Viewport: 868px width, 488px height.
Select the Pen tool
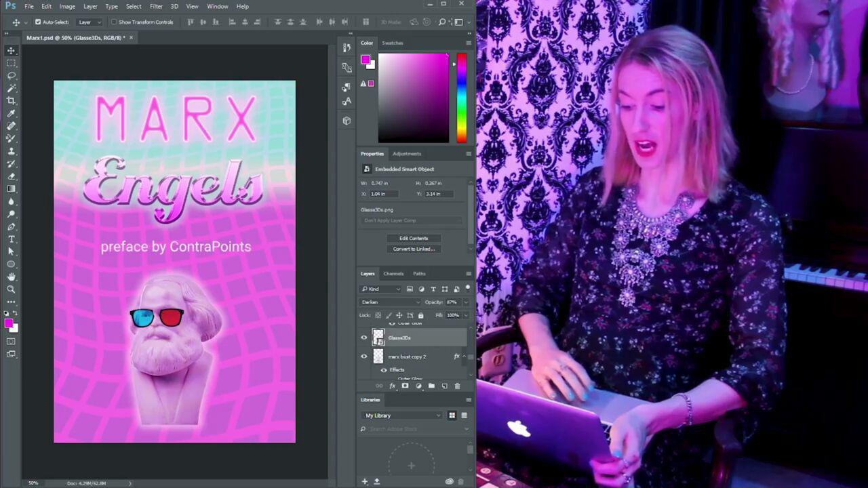[11, 226]
